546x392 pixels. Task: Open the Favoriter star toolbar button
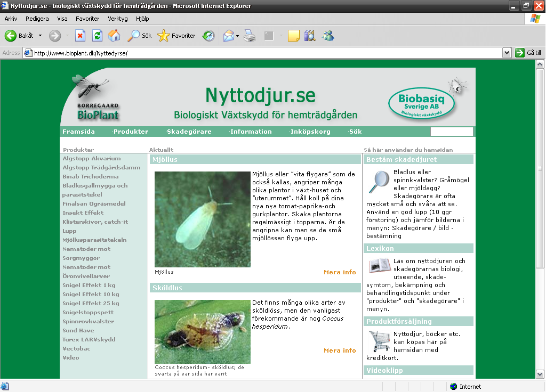[x=176, y=36]
